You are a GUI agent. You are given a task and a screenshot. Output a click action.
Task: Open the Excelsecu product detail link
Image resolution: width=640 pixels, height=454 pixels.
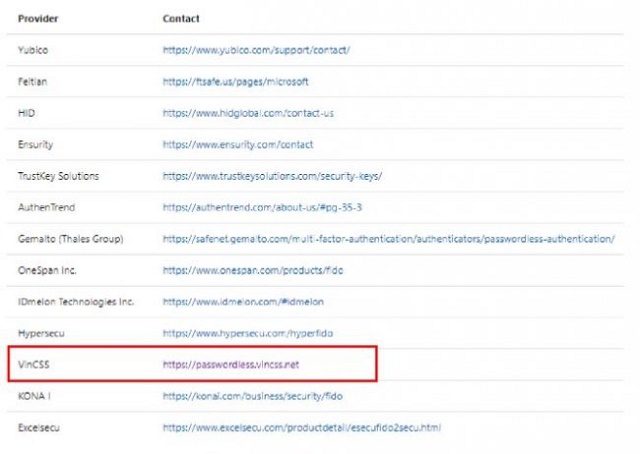(x=302, y=427)
